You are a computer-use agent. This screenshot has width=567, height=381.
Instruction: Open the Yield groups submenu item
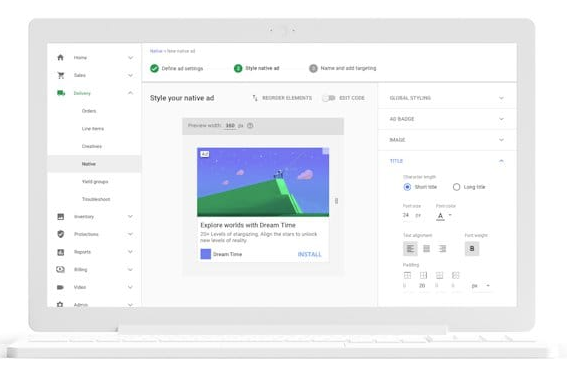point(95,181)
